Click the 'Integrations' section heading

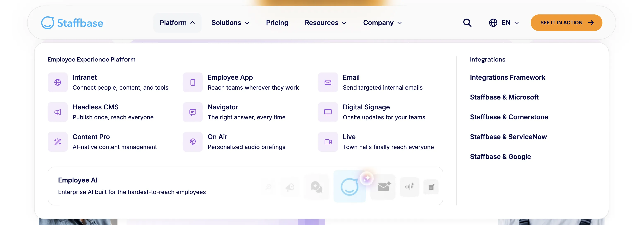click(x=487, y=59)
